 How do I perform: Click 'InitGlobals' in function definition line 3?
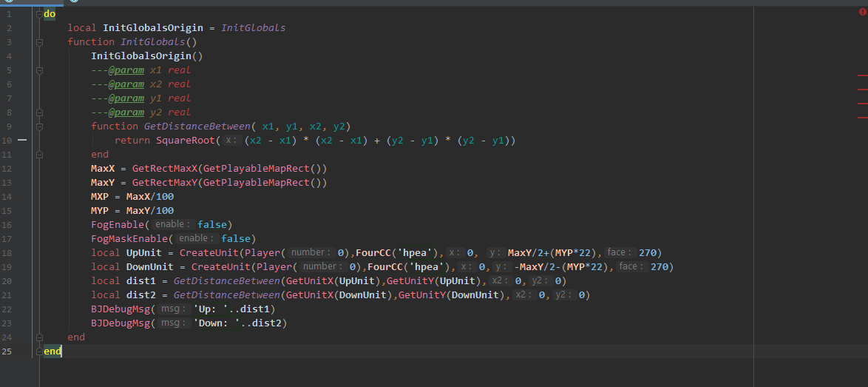coord(153,42)
